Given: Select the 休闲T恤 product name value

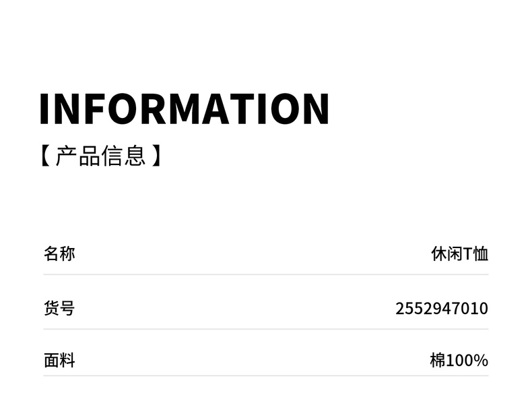Looking at the screenshot, I should coord(459,254).
